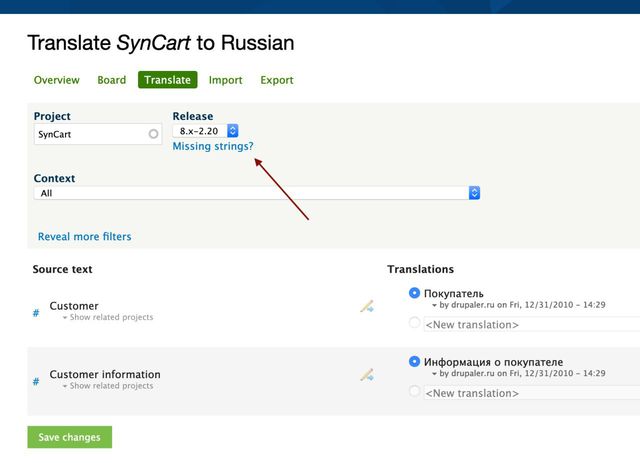640x463 pixels.
Task: Click the # permalink for Customer information
Action: point(36,382)
